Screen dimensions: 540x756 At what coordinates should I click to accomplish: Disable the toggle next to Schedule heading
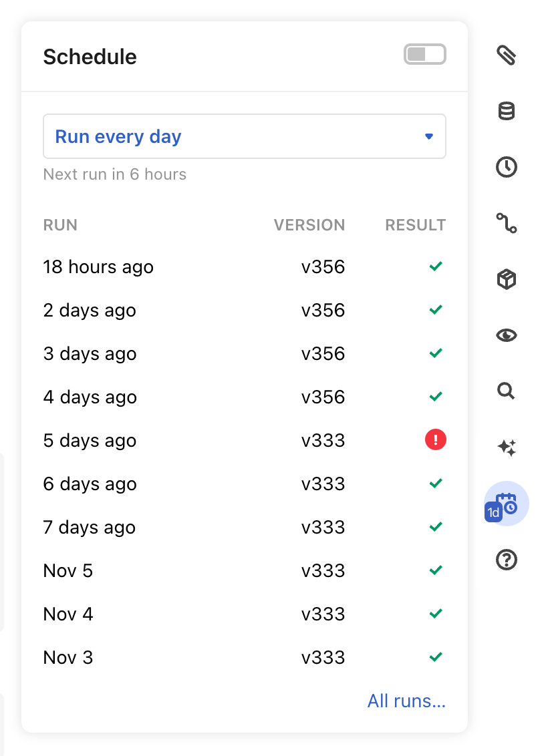point(425,54)
